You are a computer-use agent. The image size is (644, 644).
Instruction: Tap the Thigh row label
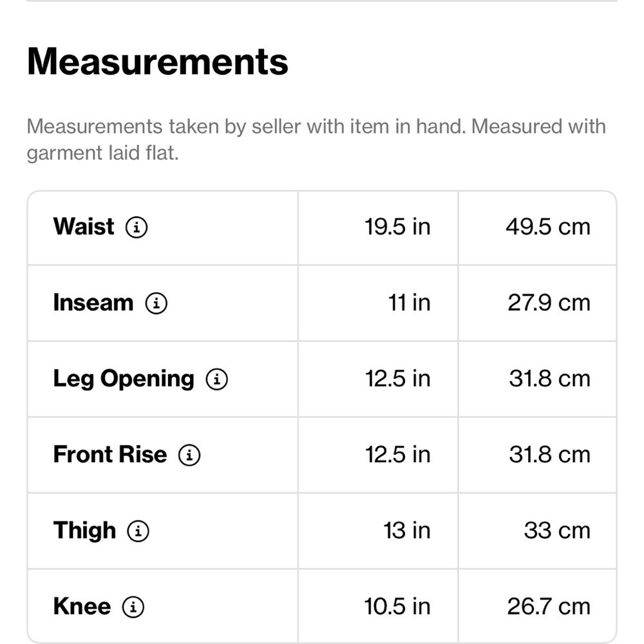coord(84,531)
